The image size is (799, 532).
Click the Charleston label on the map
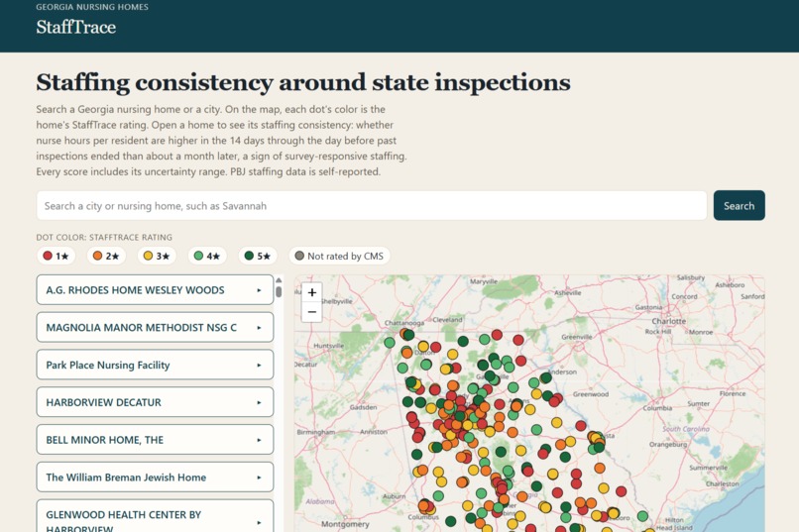[722, 483]
